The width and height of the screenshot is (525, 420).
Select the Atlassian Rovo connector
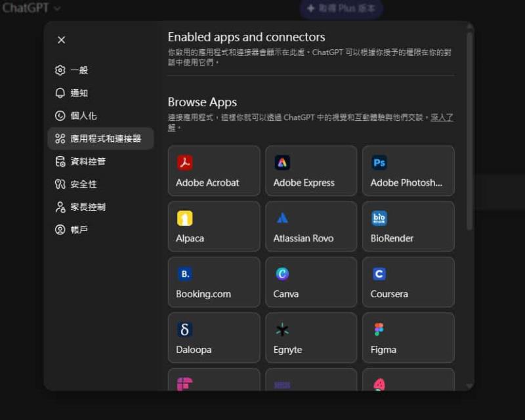310,226
